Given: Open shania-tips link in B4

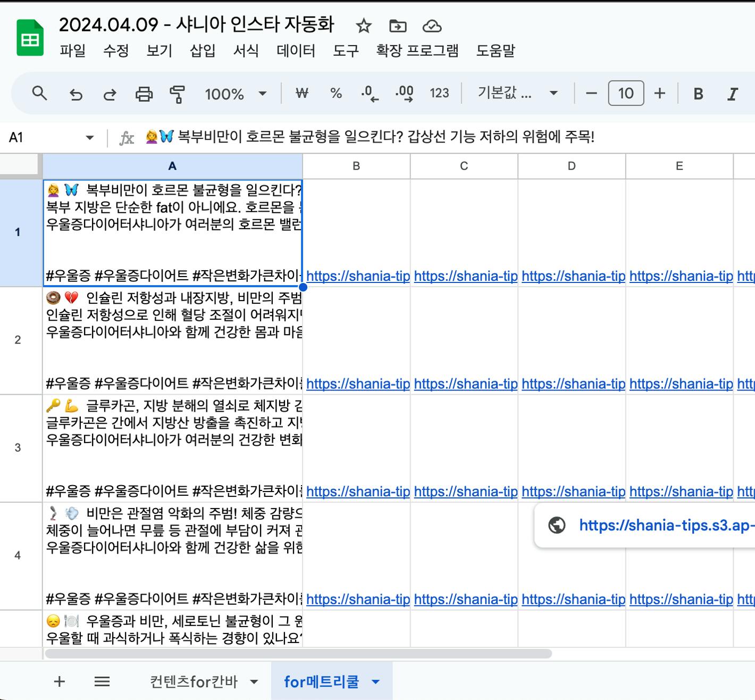Looking at the screenshot, I should point(358,599).
